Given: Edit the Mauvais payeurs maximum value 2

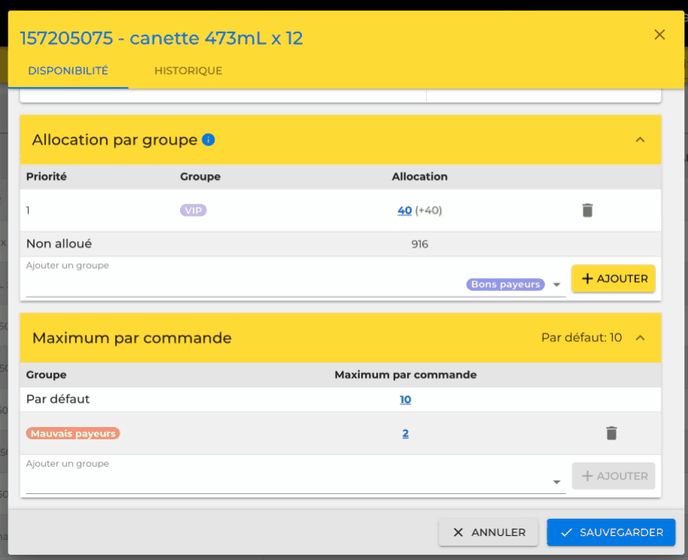Looking at the screenshot, I should pyautogui.click(x=405, y=434).
